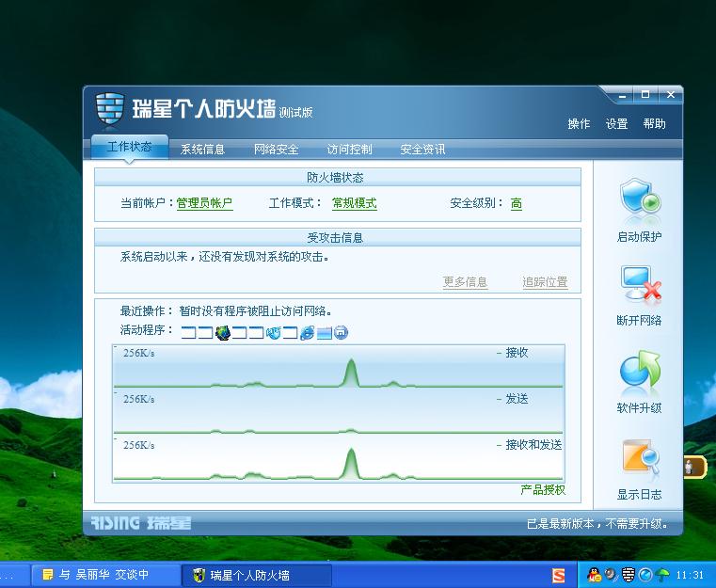716x588 pixels.
Task: Open the 访问控制 tab
Action: [349, 150]
